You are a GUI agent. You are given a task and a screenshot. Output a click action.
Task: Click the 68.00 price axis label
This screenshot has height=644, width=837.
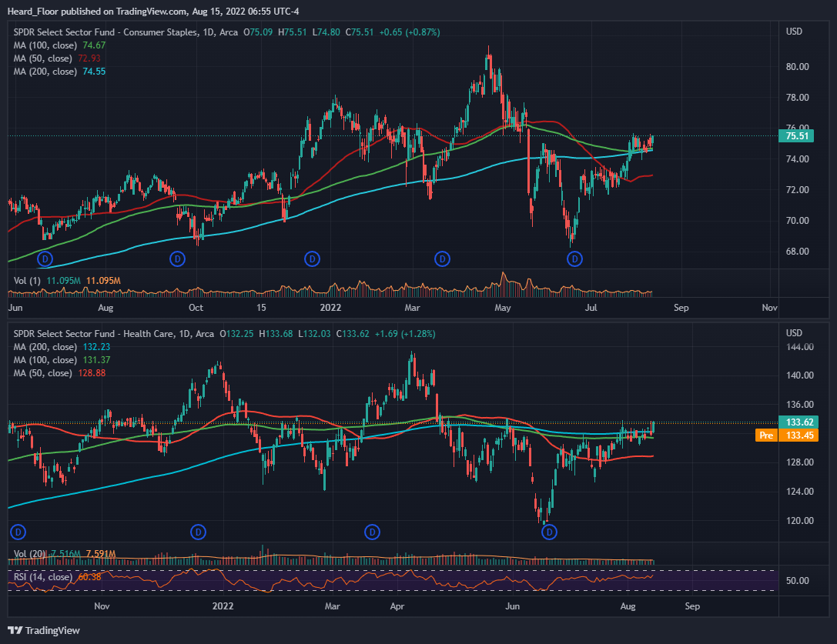798,252
